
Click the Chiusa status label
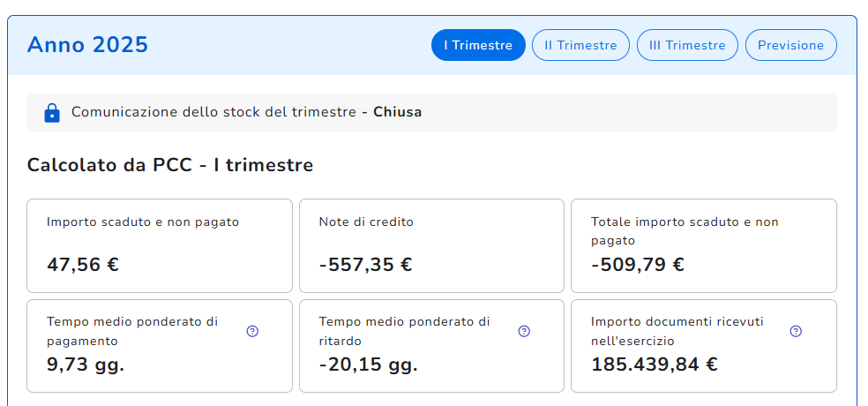pyautogui.click(x=397, y=113)
